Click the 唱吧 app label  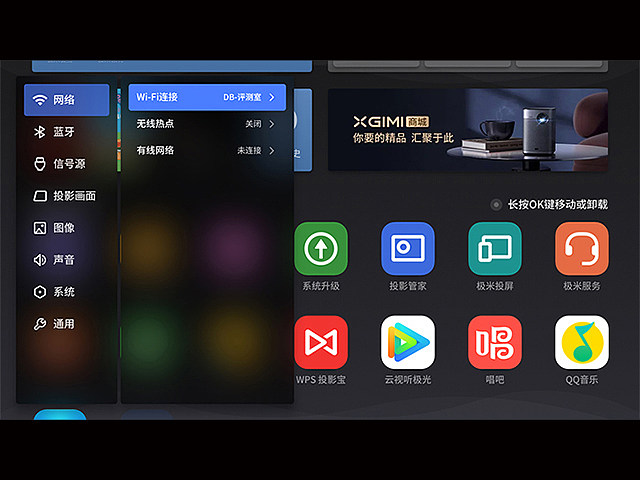495,380
